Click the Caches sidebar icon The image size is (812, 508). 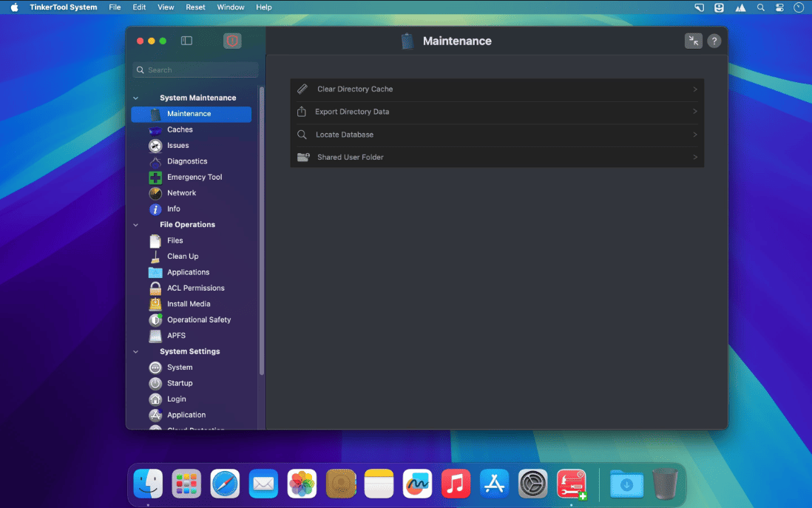pos(155,130)
